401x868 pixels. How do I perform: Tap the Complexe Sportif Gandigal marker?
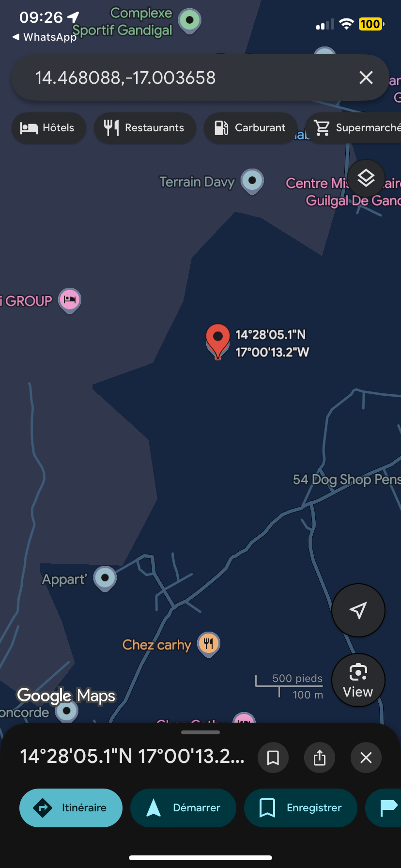[x=190, y=21]
